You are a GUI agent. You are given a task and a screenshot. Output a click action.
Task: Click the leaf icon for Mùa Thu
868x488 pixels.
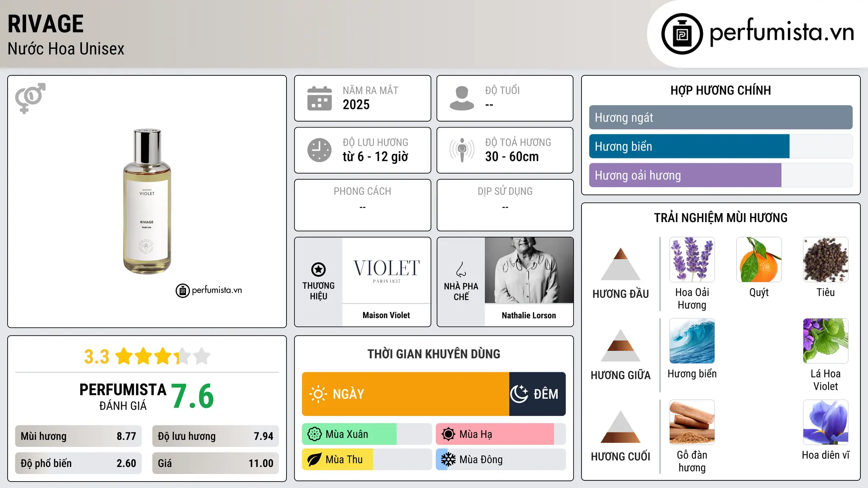pos(314,460)
